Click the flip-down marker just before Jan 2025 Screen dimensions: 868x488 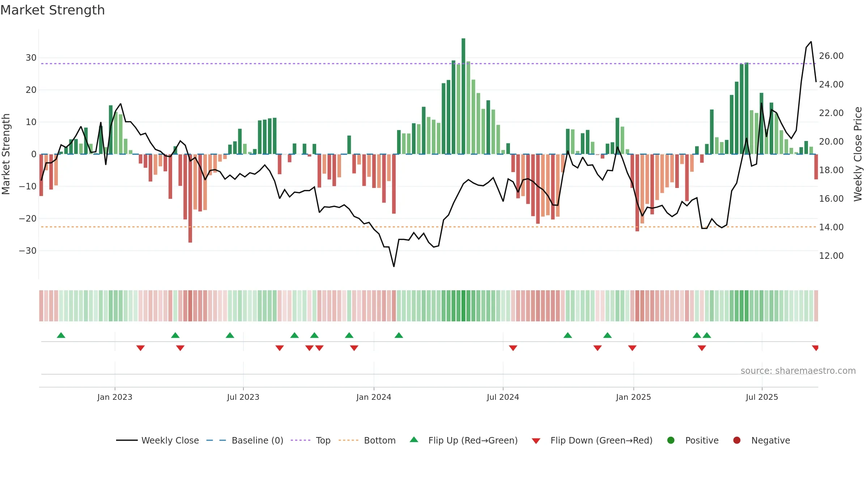coord(632,348)
